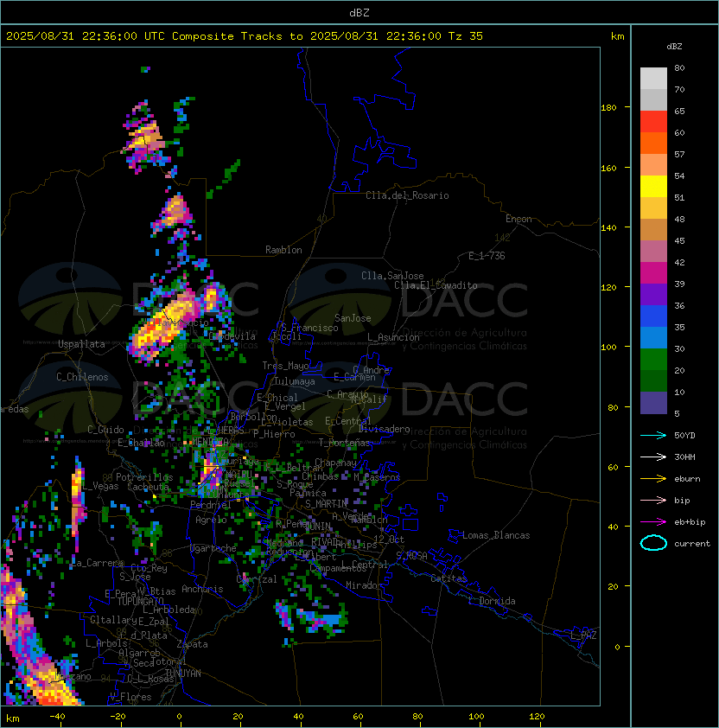The width and height of the screenshot is (719, 728).
Task: Click the 'P_Hierro' map label
Action: [274, 434]
